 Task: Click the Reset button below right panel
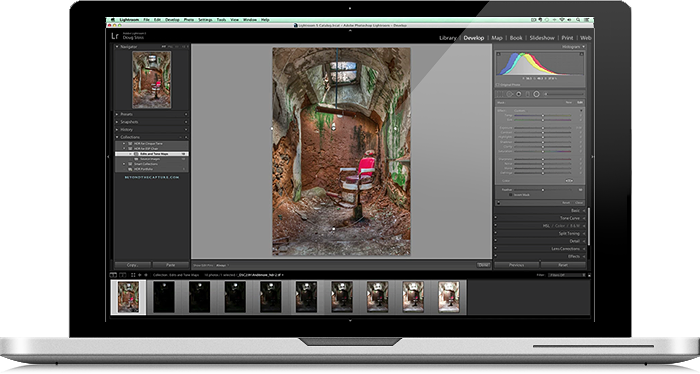[563, 265]
